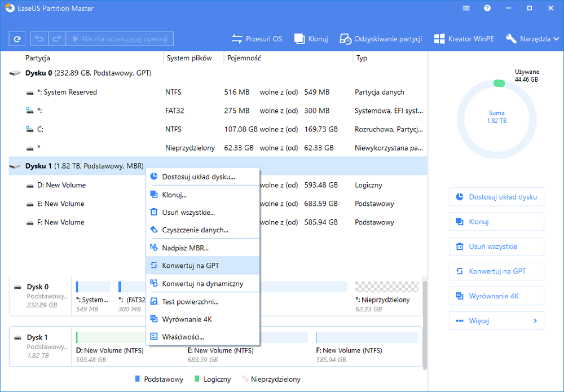
Task: Choose Klonuj... in context menu
Action: coord(203,195)
